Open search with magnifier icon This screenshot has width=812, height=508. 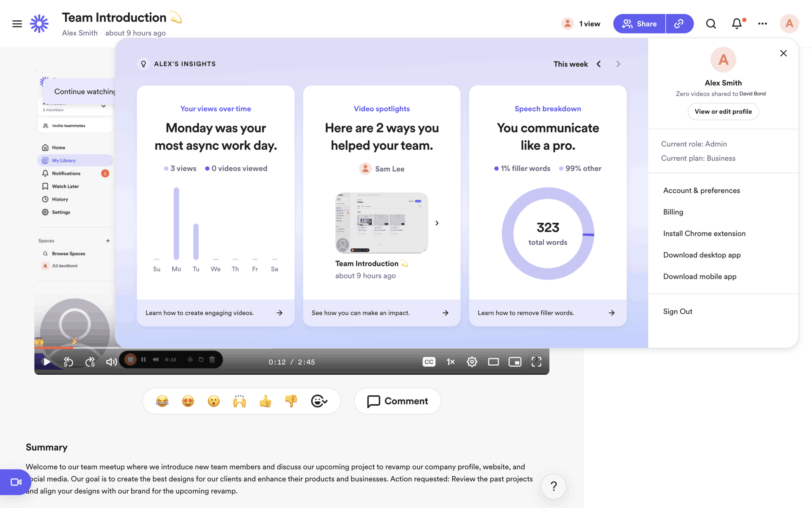711,24
